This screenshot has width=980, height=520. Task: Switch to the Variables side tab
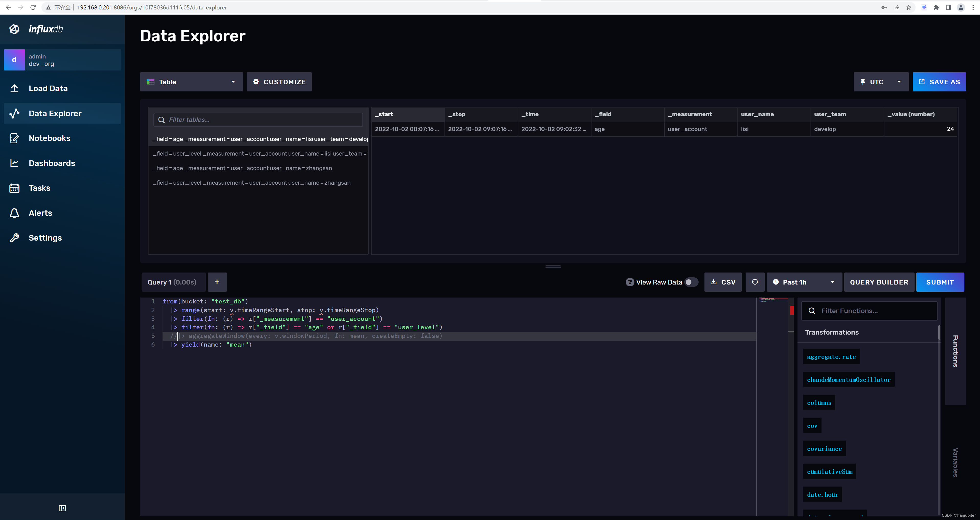[x=955, y=462]
